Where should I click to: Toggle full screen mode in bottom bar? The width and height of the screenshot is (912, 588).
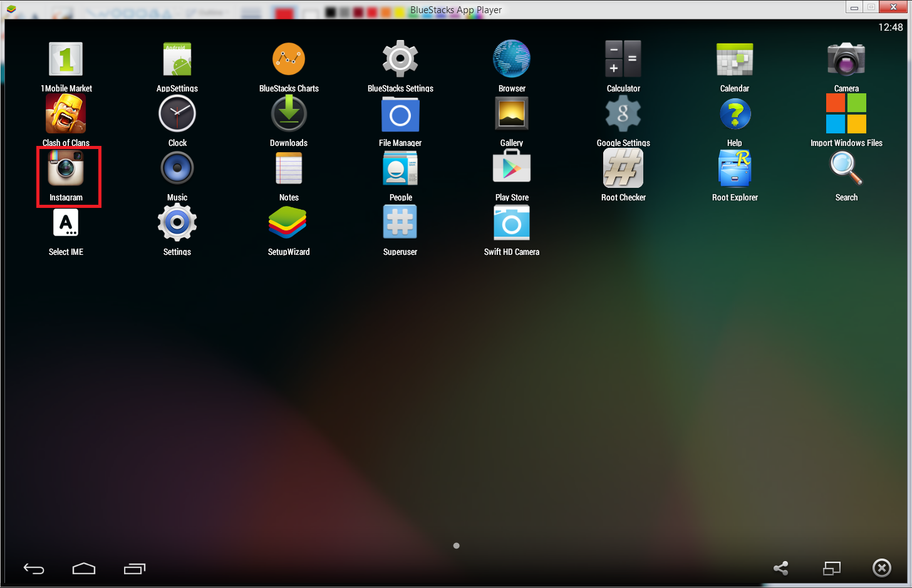pos(832,568)
